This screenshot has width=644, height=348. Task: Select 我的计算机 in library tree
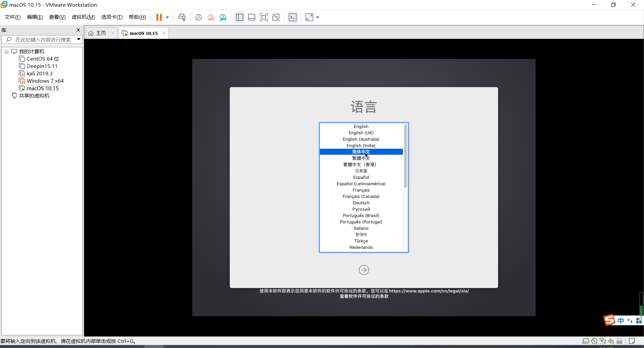pyautogui.click(x=32, y=51)
